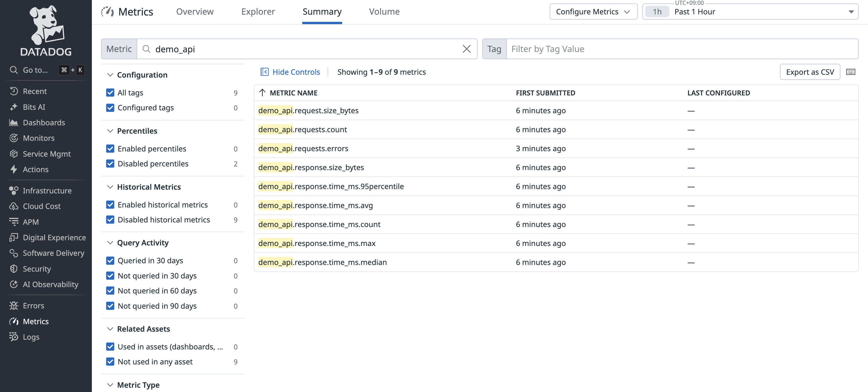Switch to the Volume tab
This screenshot has height=392, width=868.
384,12
